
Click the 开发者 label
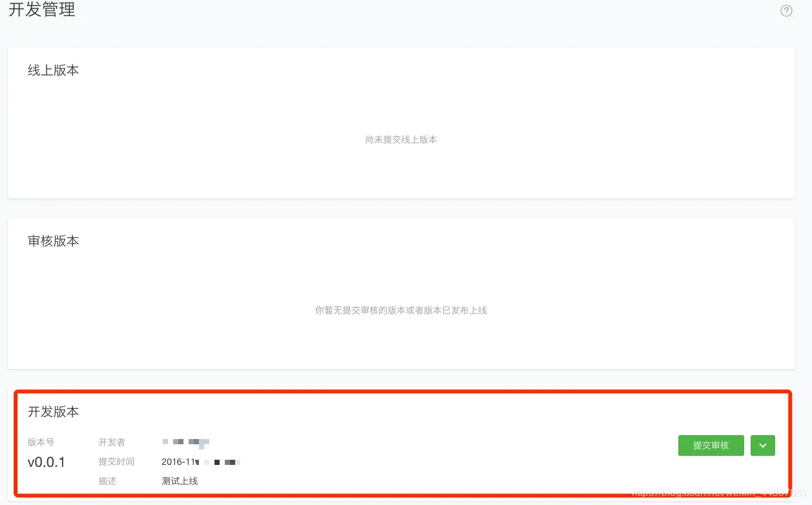(112, 442)
